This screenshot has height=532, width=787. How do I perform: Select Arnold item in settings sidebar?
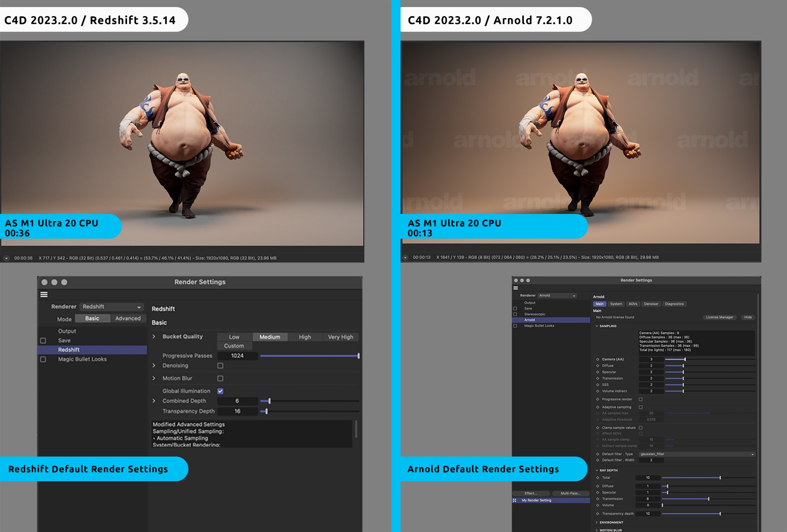pyautogui.click(x=551, y=320)
